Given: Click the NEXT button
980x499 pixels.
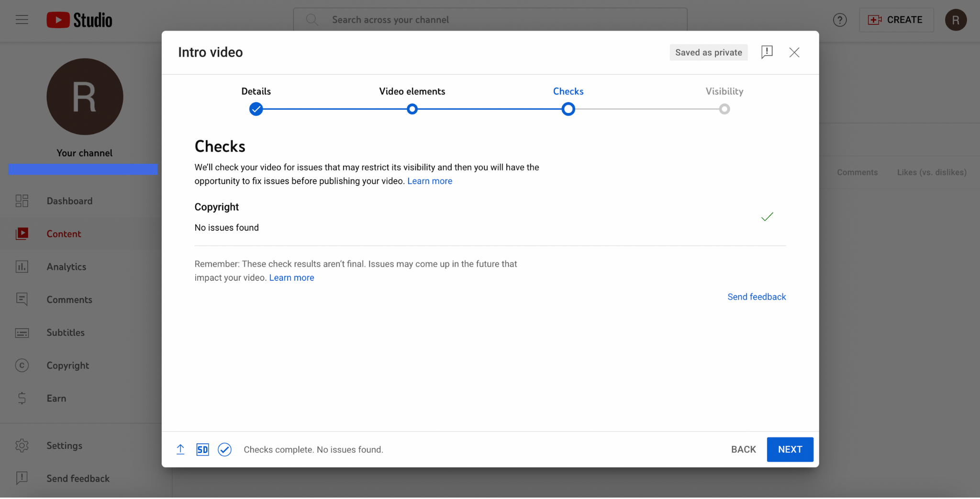Looking at the screenshot, I should pyautogui.click(x=790, y=450).
